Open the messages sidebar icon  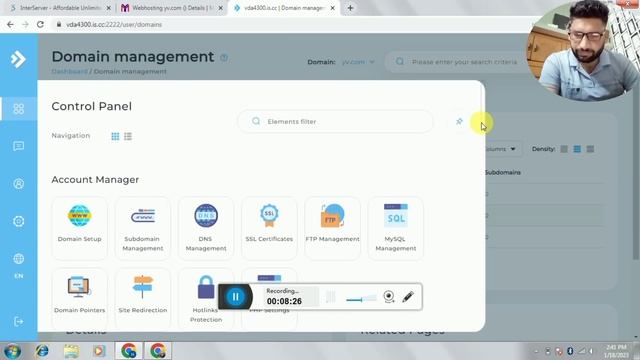(x=18, y=146)
